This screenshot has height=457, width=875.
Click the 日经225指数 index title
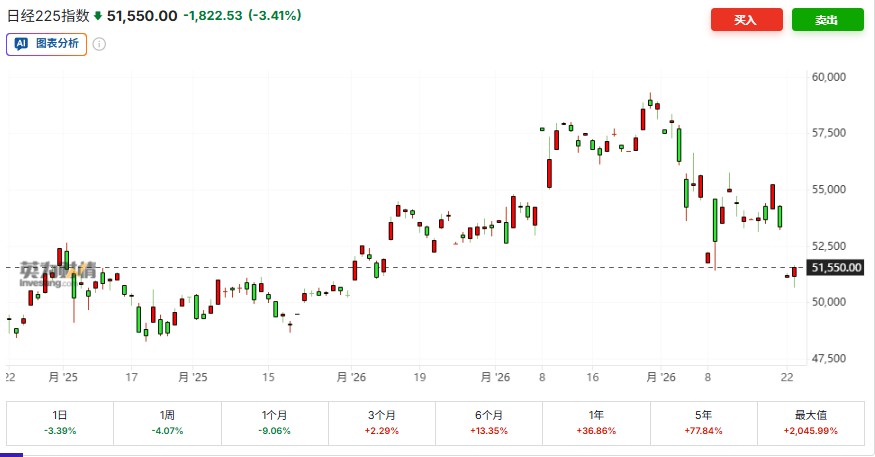pyautogui.click(x=47, y=16)
